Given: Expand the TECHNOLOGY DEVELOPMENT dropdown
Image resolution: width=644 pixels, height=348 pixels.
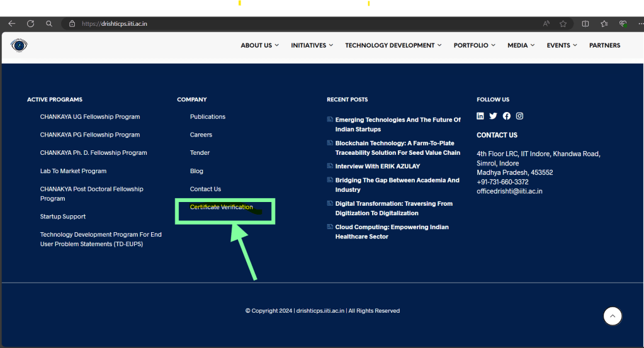Looking at the screenshot, I should click(x=393, y=45).
